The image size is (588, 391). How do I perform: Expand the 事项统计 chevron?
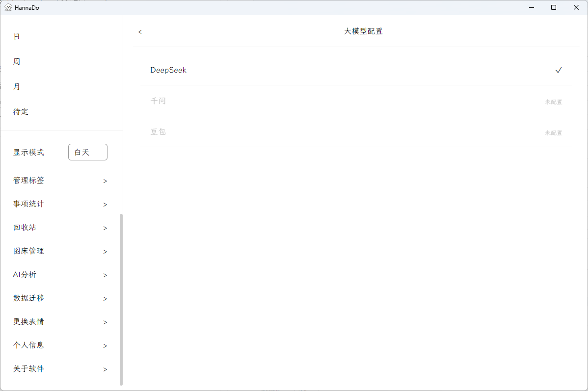105,205
